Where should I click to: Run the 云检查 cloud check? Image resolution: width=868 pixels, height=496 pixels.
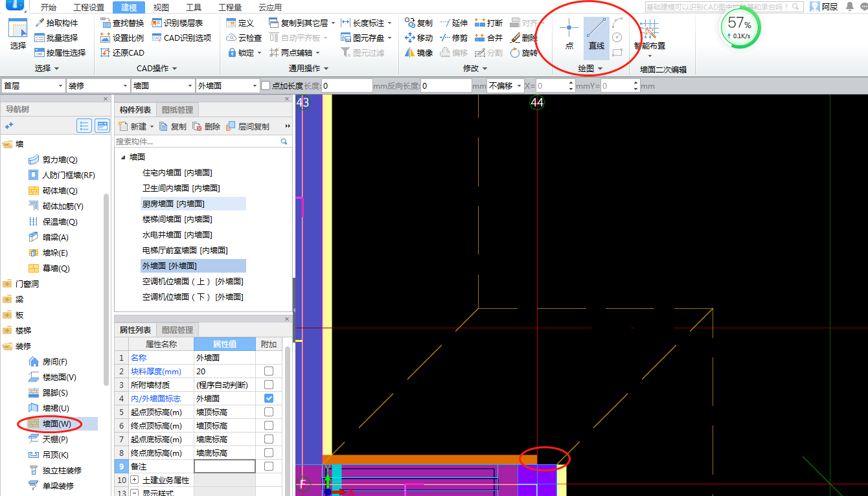coord(244,38)
